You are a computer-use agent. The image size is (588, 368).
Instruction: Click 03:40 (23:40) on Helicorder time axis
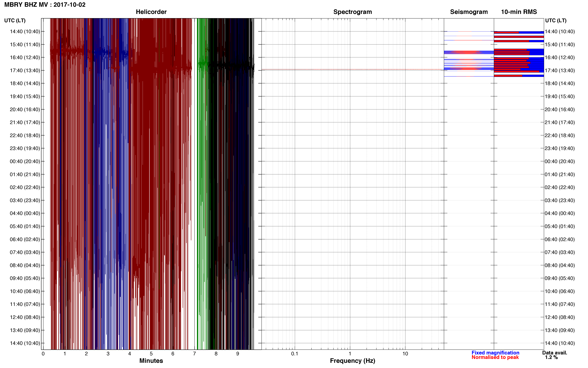click(x=25, y=200)
